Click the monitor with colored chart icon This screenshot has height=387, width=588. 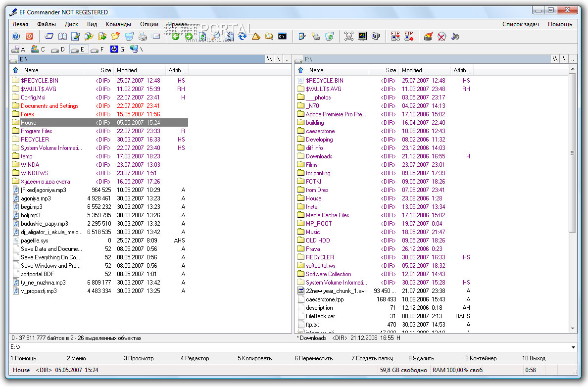point(362,37)
